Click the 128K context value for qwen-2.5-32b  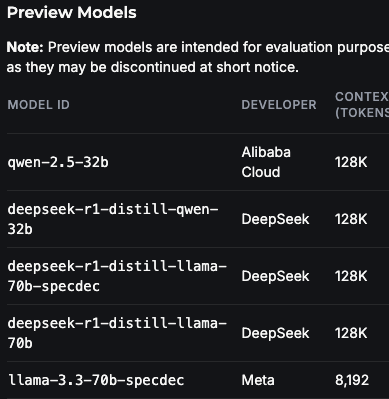coord(351,162)
